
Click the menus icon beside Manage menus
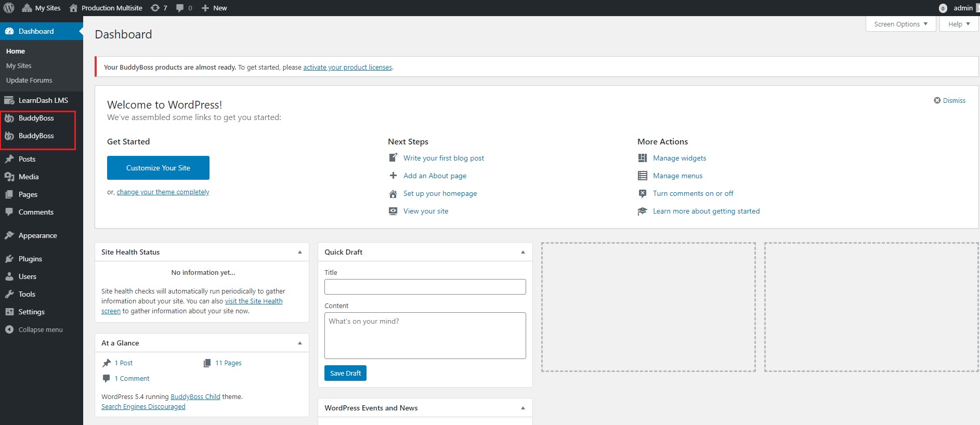(643, 176)
